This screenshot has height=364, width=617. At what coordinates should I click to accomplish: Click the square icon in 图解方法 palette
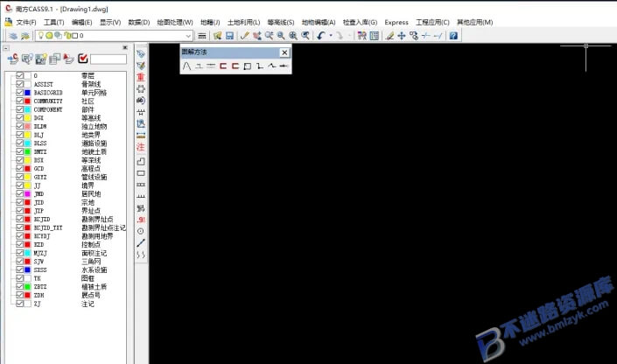tap(247, 66)
